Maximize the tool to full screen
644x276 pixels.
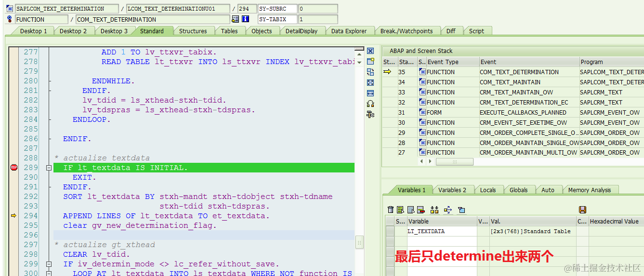pos(370,82)
